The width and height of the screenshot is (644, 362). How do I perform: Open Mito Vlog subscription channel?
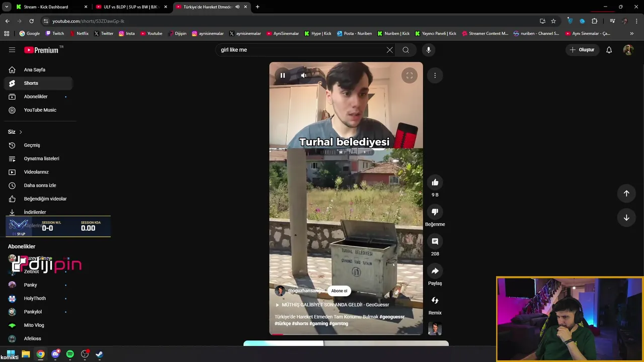click(x=38, y=325)
